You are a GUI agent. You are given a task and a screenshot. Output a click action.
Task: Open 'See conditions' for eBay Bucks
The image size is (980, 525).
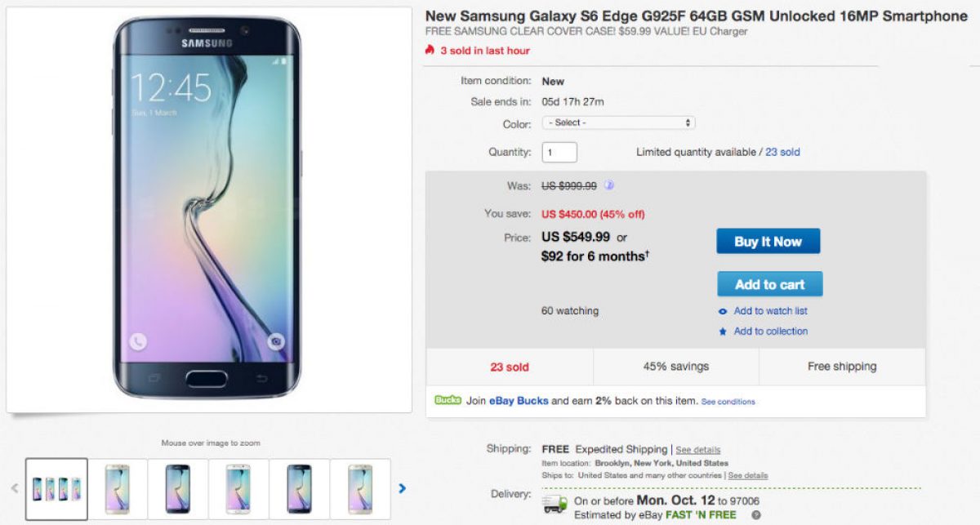click(728, 401)
